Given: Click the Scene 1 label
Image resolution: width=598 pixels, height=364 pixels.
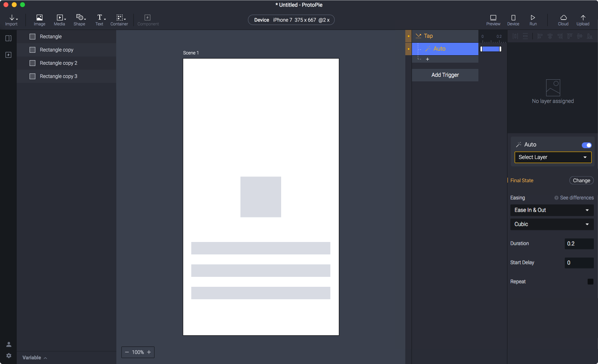Looking at the screenshot, I should pyautogui.click(x=191, y=53).
